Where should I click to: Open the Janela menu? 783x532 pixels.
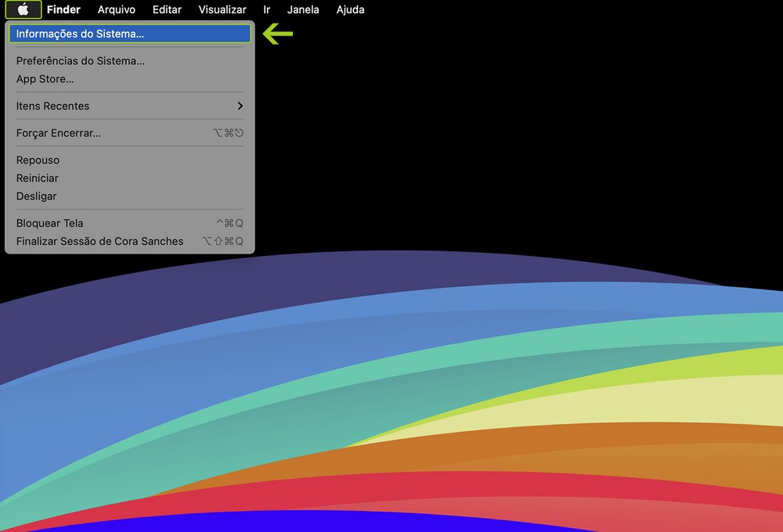pos(303,9)
